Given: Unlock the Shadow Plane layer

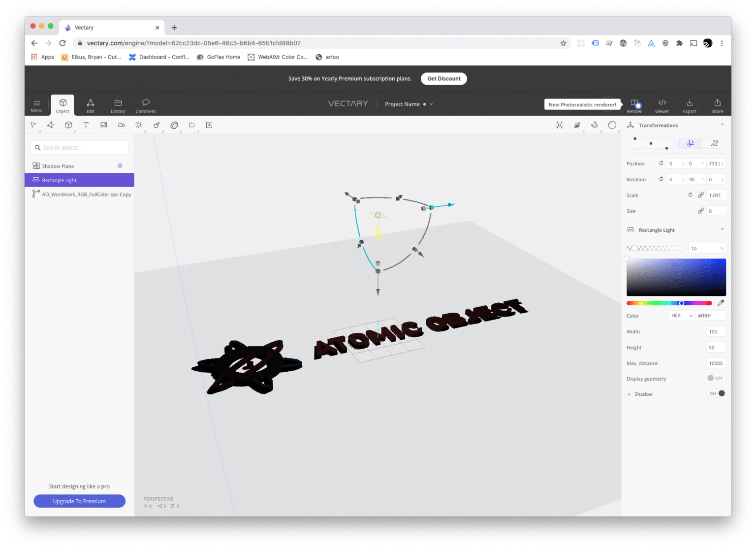Looking at the screenshot, I should click(120, 166).
